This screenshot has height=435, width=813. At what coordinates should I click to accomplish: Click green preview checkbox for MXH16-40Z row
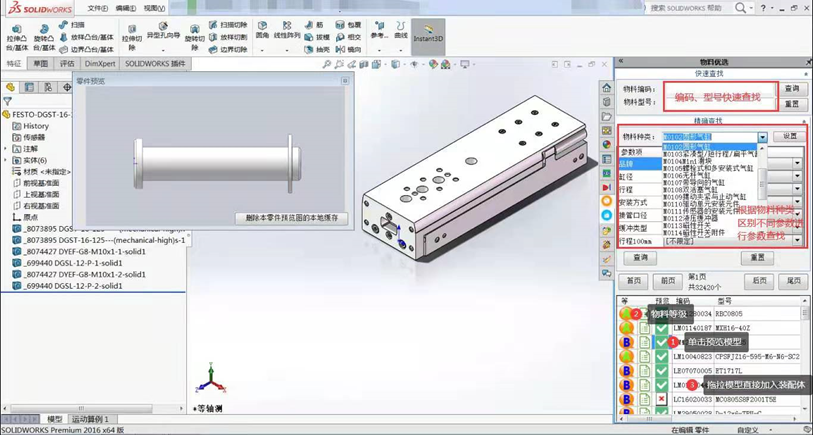661,328
